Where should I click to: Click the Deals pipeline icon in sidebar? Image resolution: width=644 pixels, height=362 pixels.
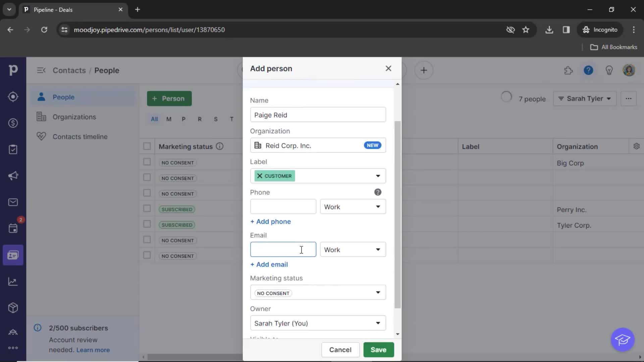click(12, 123)
